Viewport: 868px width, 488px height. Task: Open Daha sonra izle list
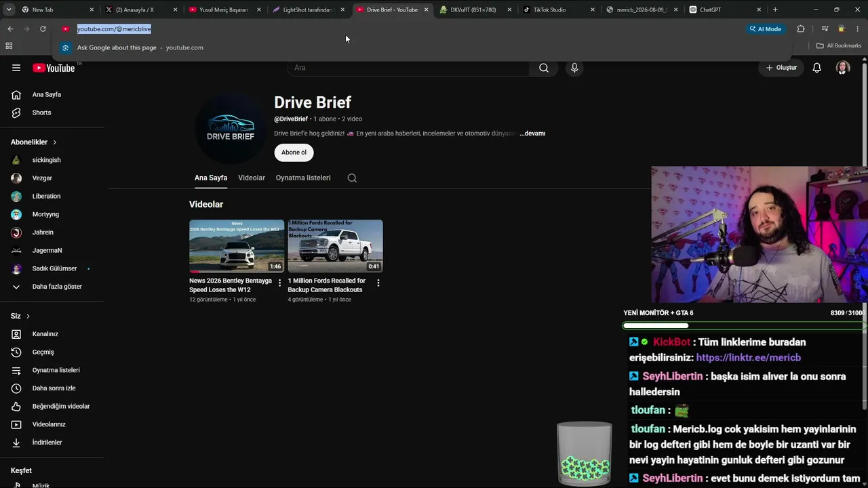(52, 388)
